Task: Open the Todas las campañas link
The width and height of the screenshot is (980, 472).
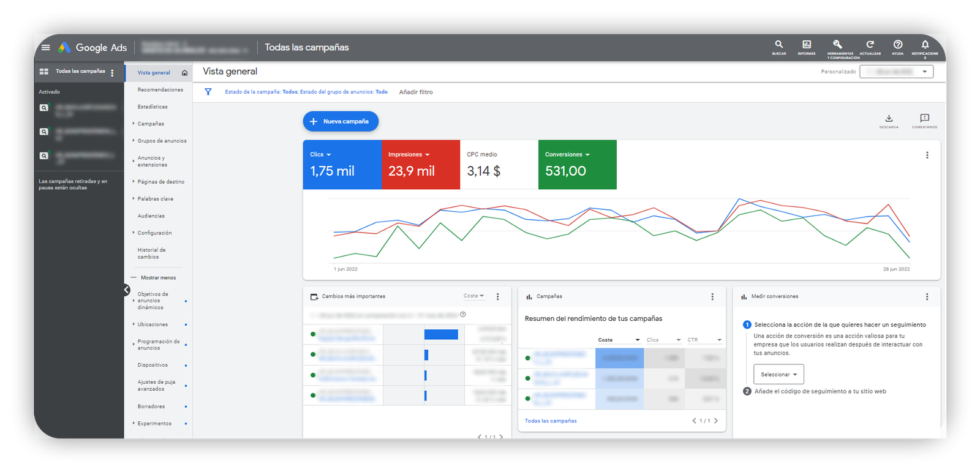Action: point(551,421)
